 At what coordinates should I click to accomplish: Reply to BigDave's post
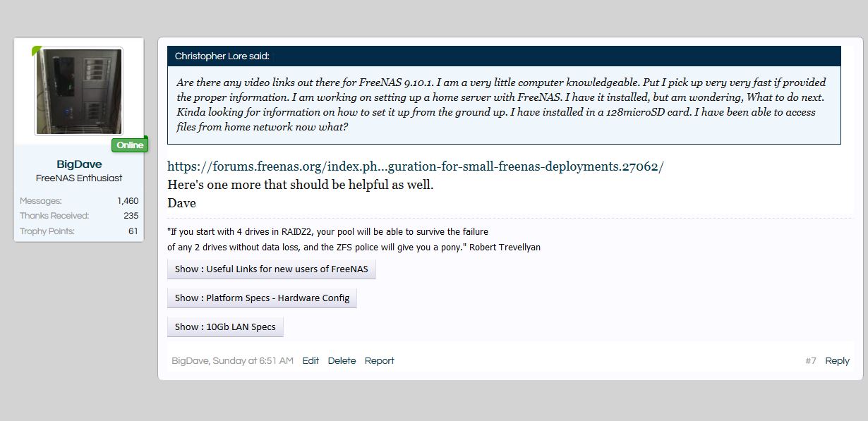coord(837,360)
